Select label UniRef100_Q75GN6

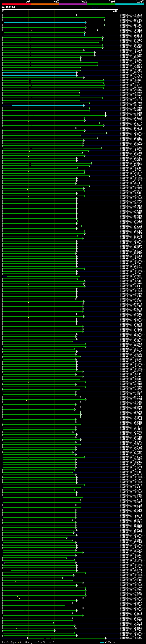[x=131, y=113]
